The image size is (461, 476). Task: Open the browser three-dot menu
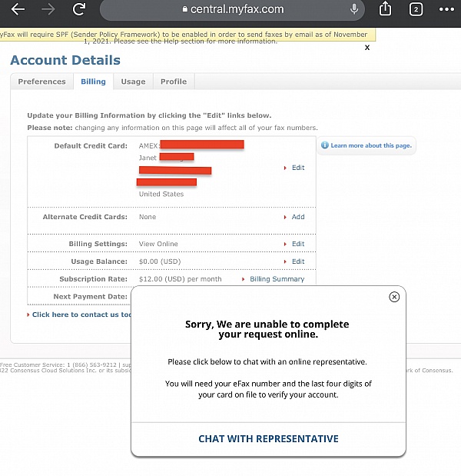[x=447, y=9]
